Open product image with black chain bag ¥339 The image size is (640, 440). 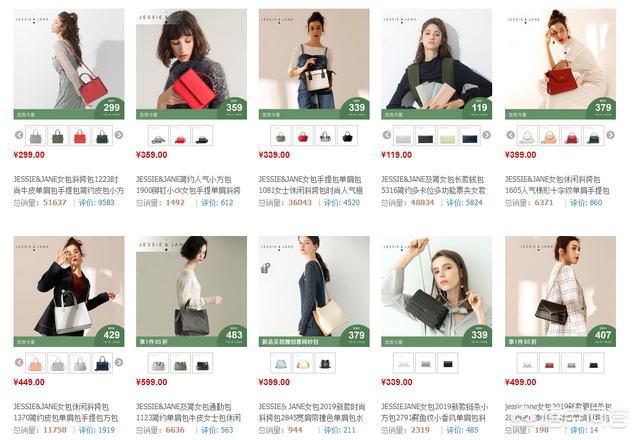pos(436,291)
